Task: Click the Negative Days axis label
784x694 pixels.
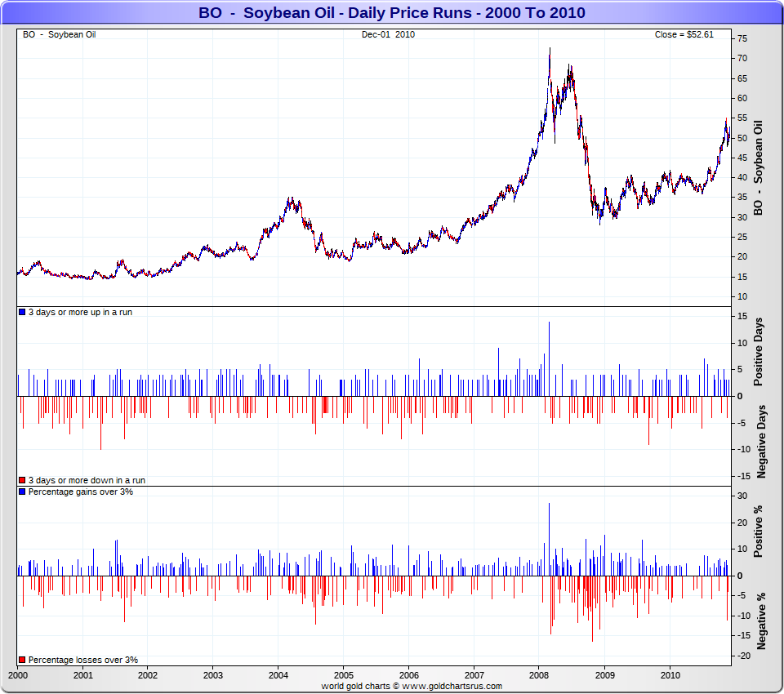Action: pos(760,442)
